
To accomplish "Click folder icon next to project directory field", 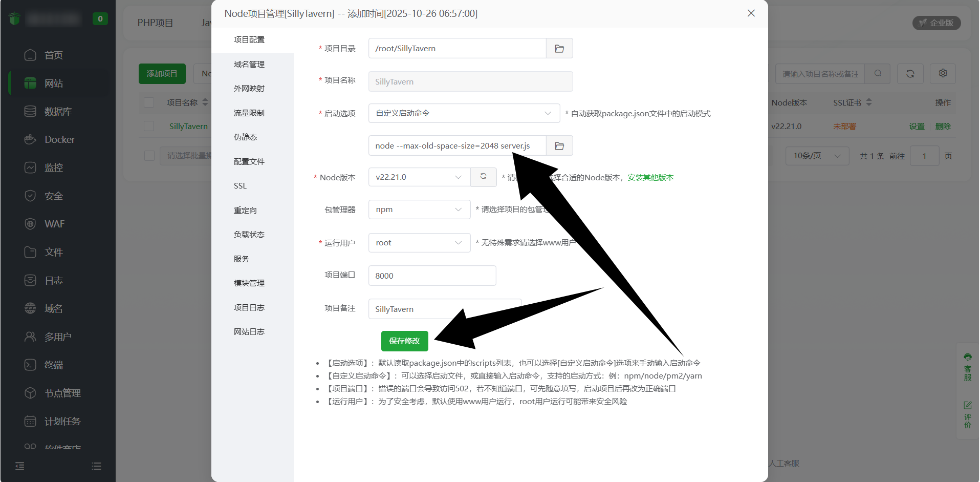I will (559, 49).
